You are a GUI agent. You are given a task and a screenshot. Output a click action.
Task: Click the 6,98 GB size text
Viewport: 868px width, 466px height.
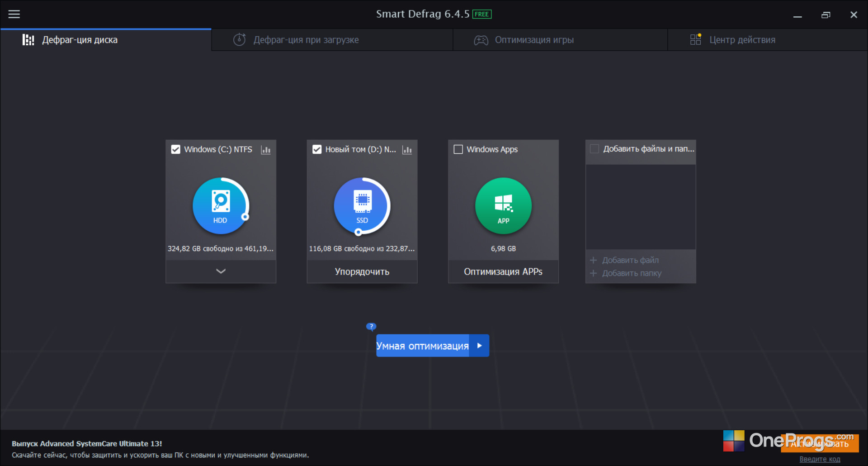tap(503, 249)
